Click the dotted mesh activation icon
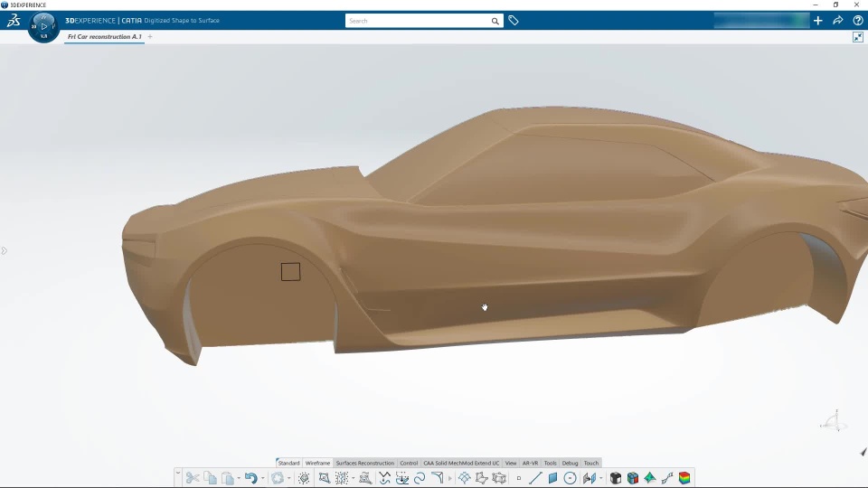The image size is (868, 488). click(x=304, y=478)
